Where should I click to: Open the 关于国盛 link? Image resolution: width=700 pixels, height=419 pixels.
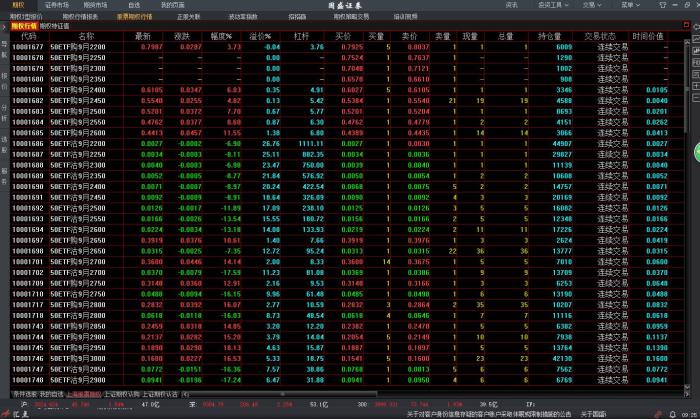(593, 415)
